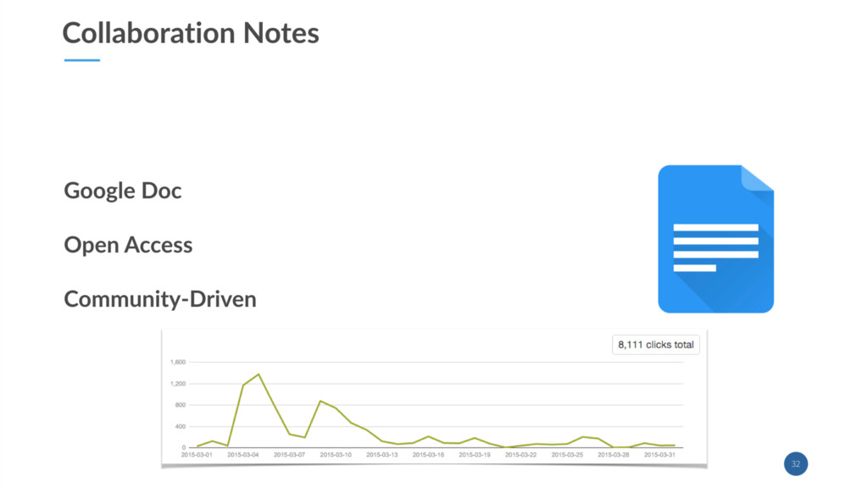Image resolution: width=868 pixels, height=488 pixels.
Task: Click the folded corner of the document icon
Action: [757, 178]
